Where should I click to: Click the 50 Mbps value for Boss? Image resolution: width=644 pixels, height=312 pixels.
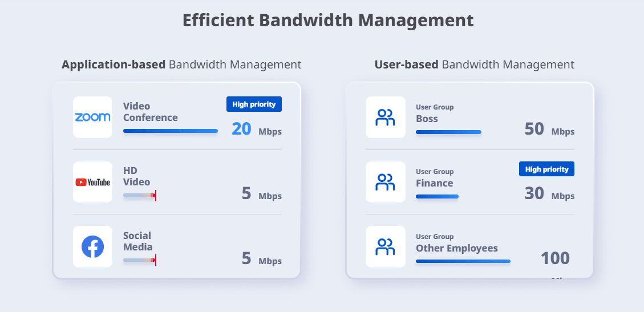point(549,129)
